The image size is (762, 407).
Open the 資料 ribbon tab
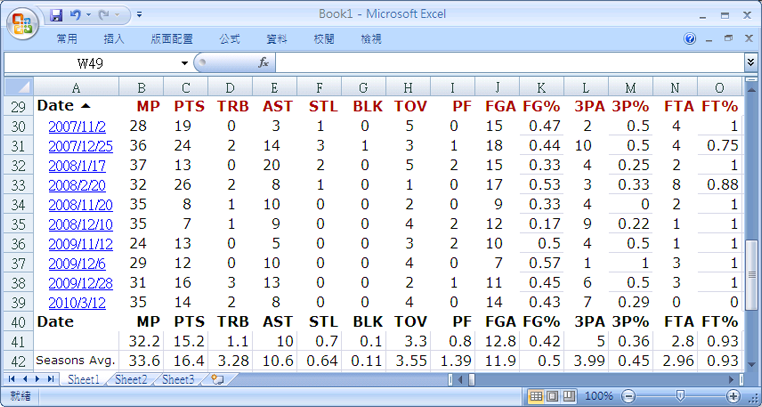pos(277,39)
